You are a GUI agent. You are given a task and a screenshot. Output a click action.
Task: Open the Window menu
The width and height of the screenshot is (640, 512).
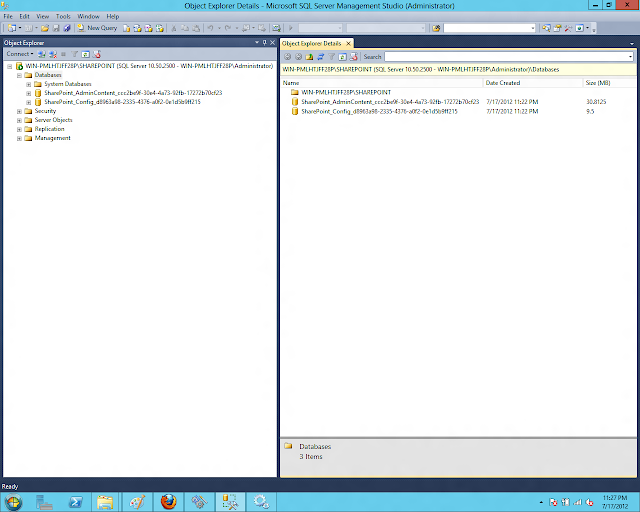89,16
